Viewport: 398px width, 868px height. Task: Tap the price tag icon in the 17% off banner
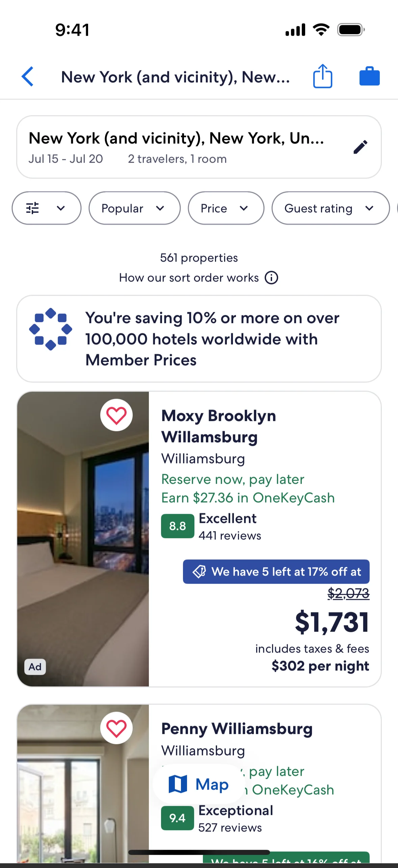pos(199,572)
